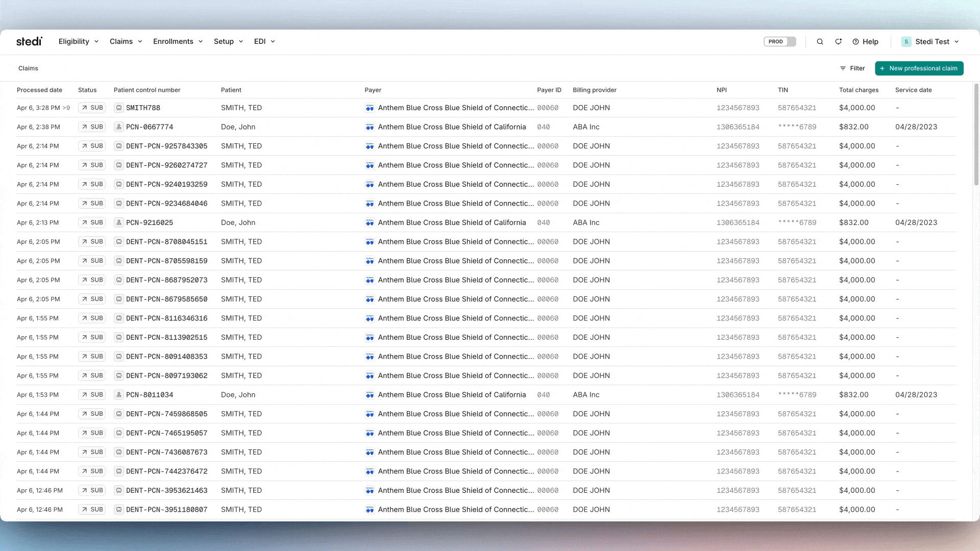Open the Setup navigation menu
Image resolution: width=980 pixels, height=551 pixels.
(228, 41)
